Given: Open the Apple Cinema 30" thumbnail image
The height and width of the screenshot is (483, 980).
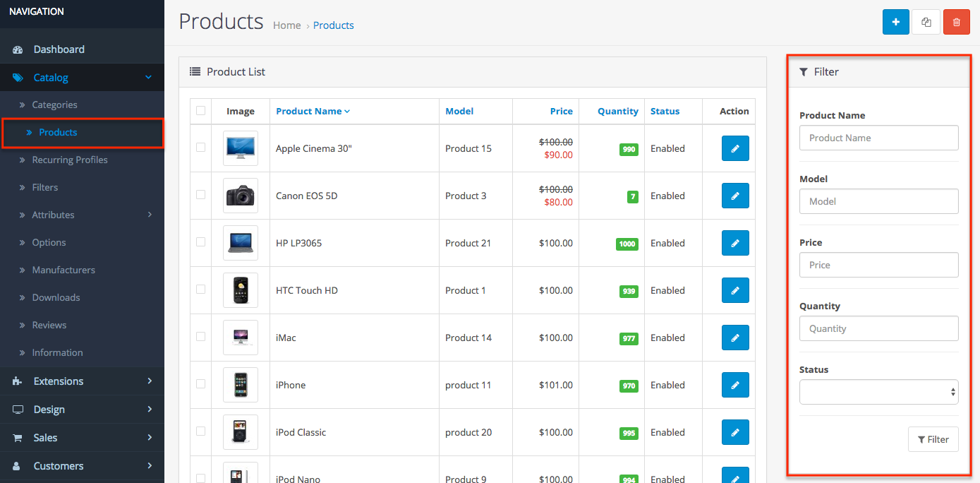Looking at the screenshot, I should (x=241, y=148).
